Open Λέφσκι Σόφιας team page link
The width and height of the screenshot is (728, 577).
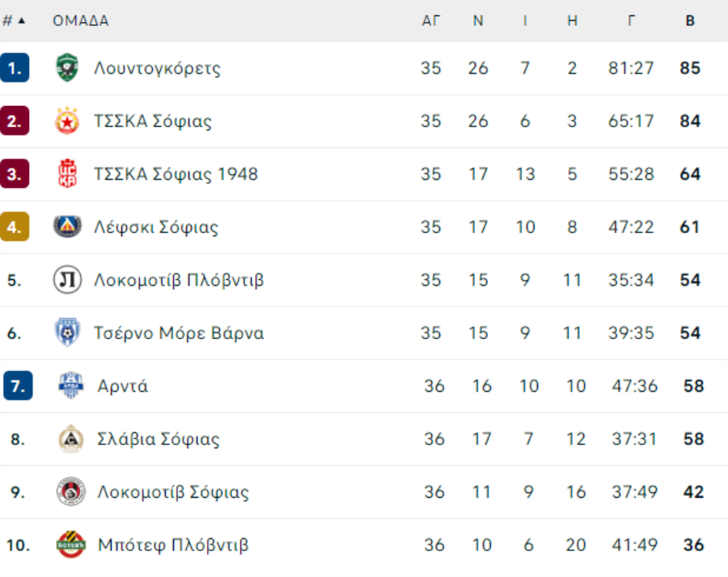point(156,227)
